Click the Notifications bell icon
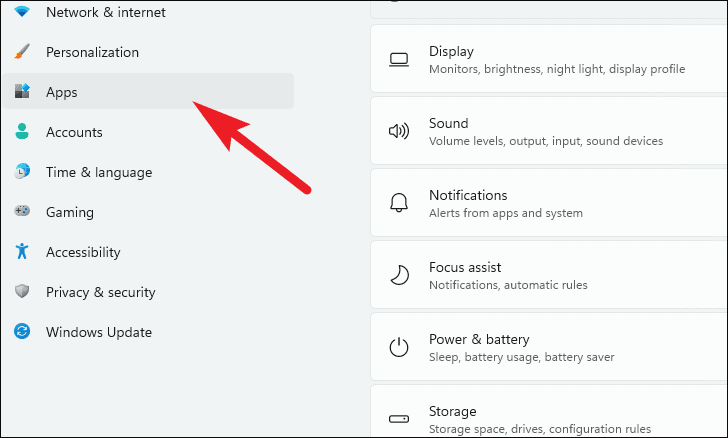The height and width of the screenshot is (438, 728). [x=399, y=203]
